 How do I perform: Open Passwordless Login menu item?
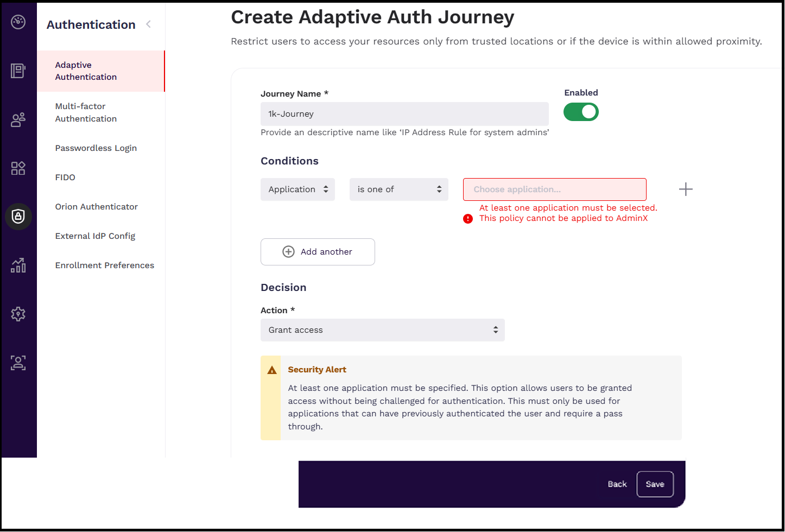click(96, 148)
